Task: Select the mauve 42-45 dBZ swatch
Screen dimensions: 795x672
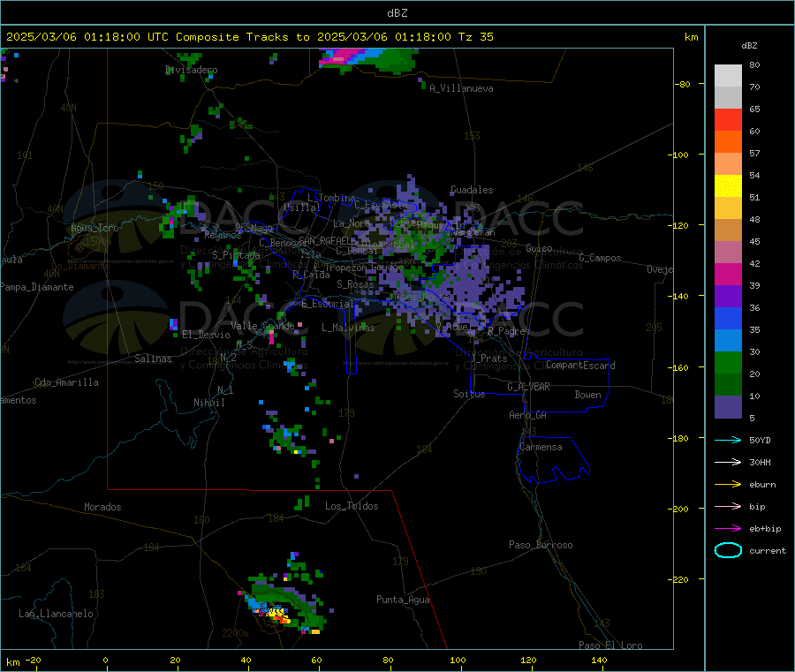Action: 728,253
